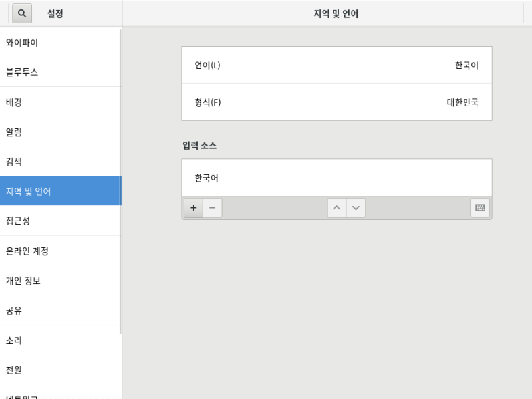
Task: Open 개인 정보 settings panel
Action: click(61, 281)
